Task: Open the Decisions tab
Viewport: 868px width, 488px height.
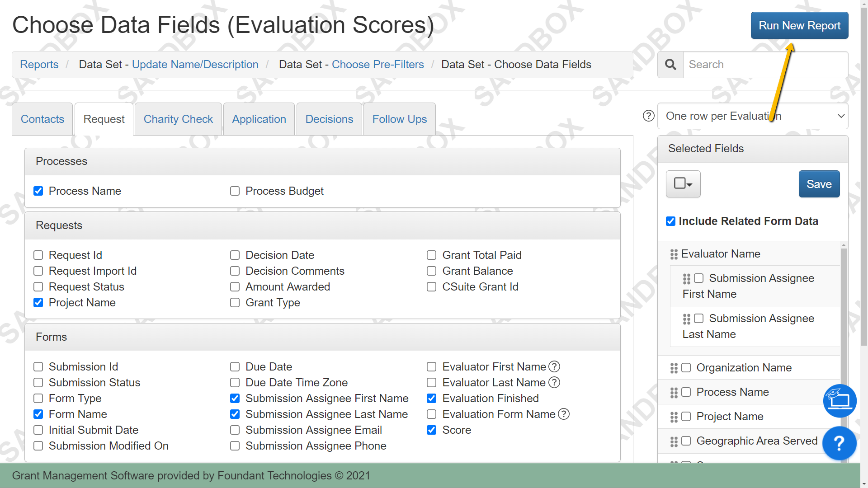Action: 329,119
